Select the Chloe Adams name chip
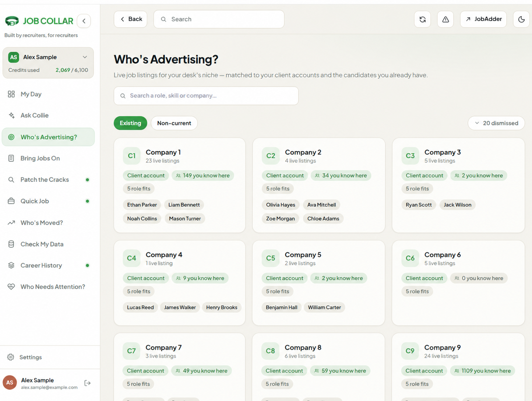 tap(323, 219)
